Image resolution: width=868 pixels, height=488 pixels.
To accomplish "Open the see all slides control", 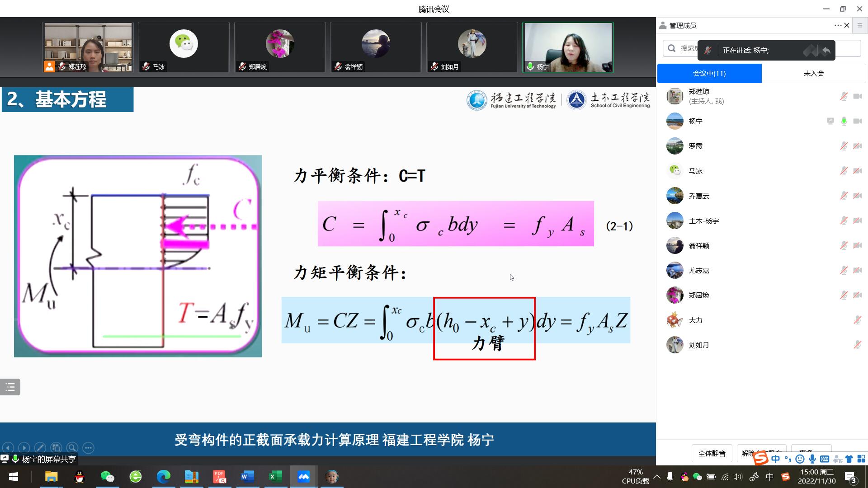I will [56, 448].
